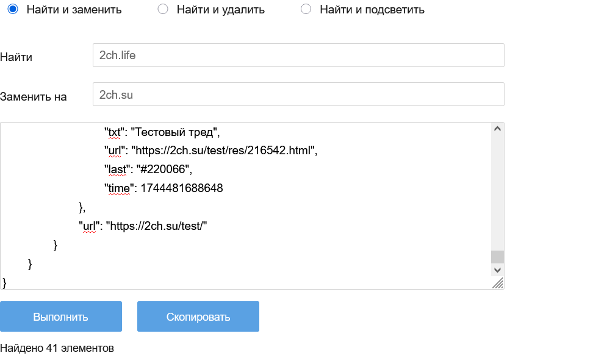Click the search field containing 2ch.life
This screenshot has height=364, width=607.
(x=298, y=55)
